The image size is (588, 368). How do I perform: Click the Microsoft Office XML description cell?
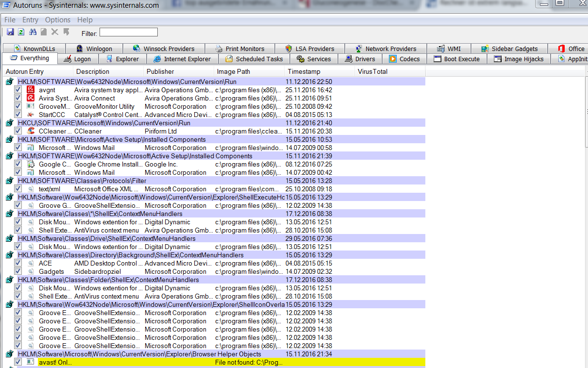click(x=107, y=189)
